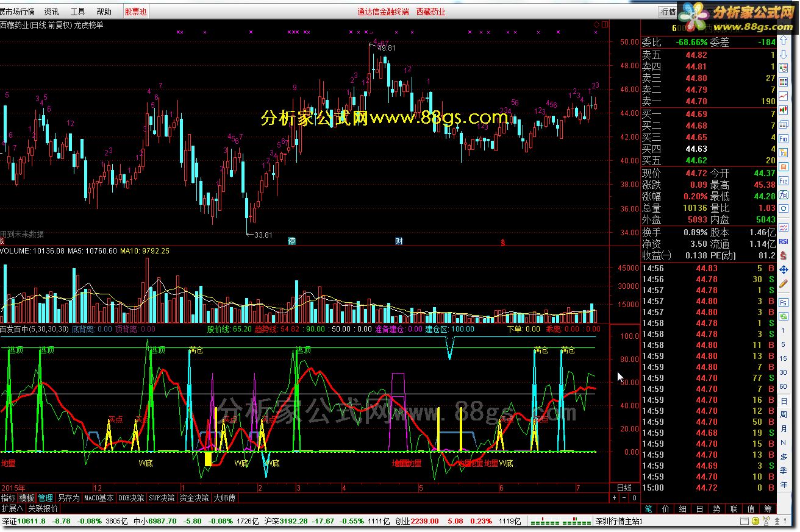Viewport: 800px width, 532px height.
Task: Select the pencil drawing tool icon
Action: [x=784, y=283]
